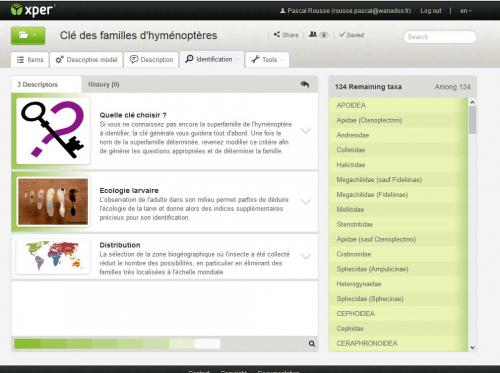Viewport: 500px width, 373px height.
Task: Click the magnifier icon under descriptors
Action: pos(312,344)
